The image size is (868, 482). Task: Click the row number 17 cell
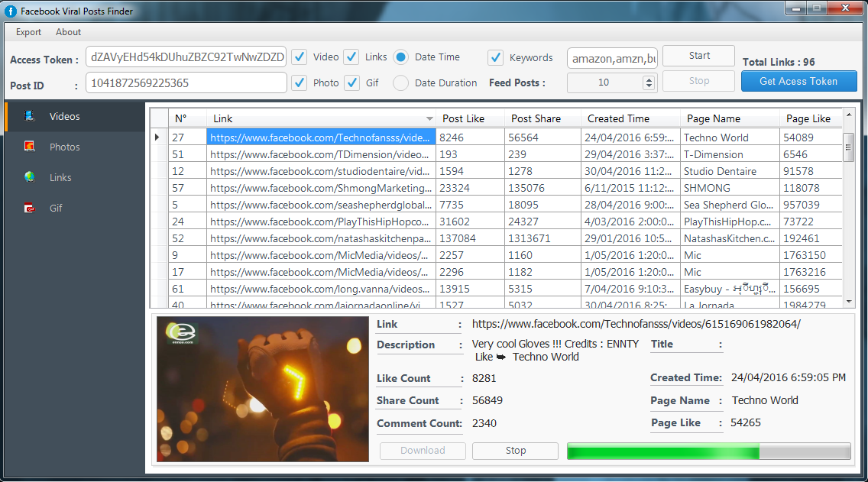[x=187, y=272]
